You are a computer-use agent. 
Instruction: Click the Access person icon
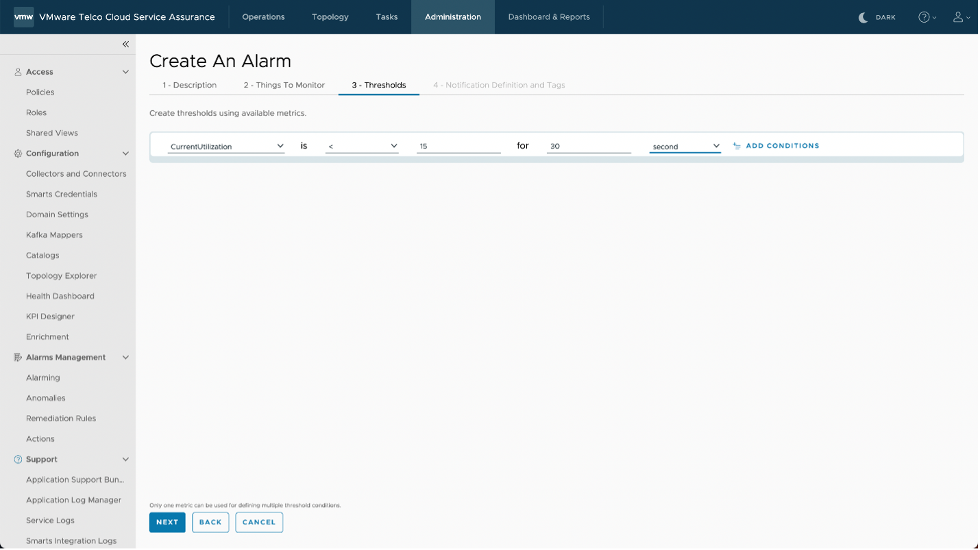pyautogui.click(x=18, y=72)
